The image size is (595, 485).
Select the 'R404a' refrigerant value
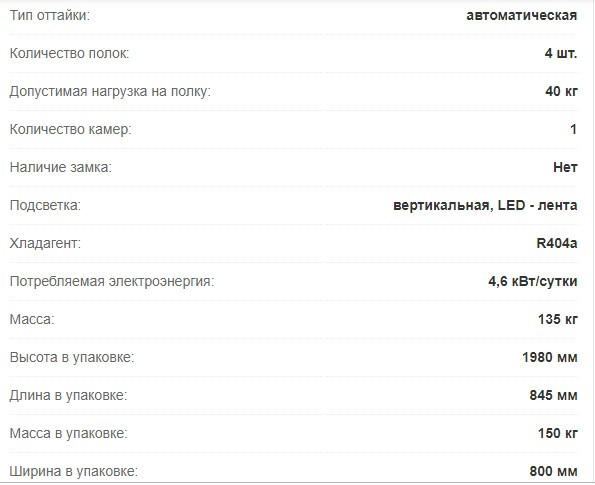[x=557, y=243]
